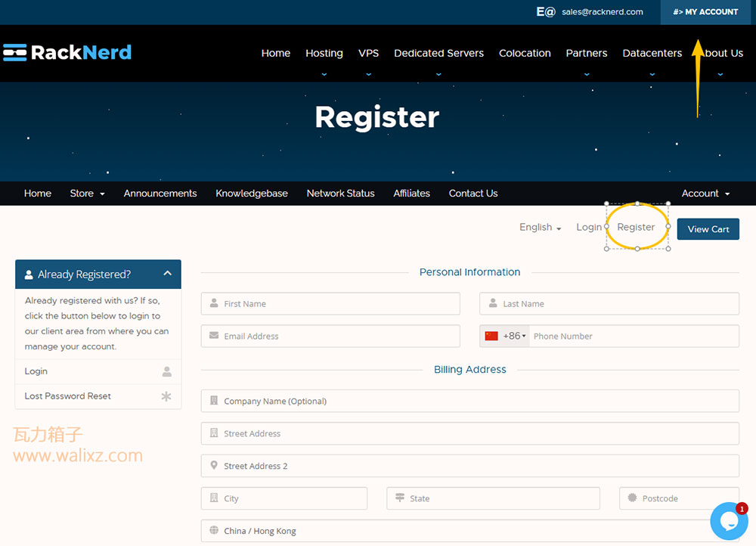Open the Store dropdown menu
Viewport: 756px width, 546px height.
pyautogui.click(x=87, y=194)
